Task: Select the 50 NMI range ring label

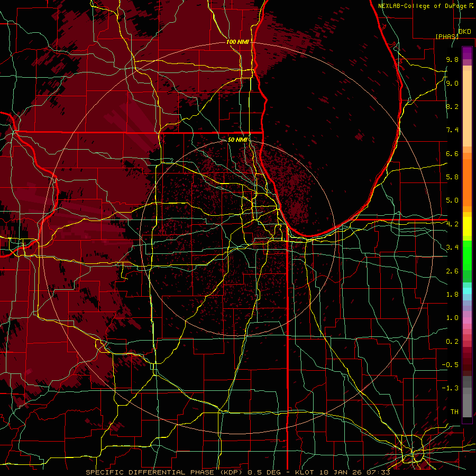Action: (237, 140)
